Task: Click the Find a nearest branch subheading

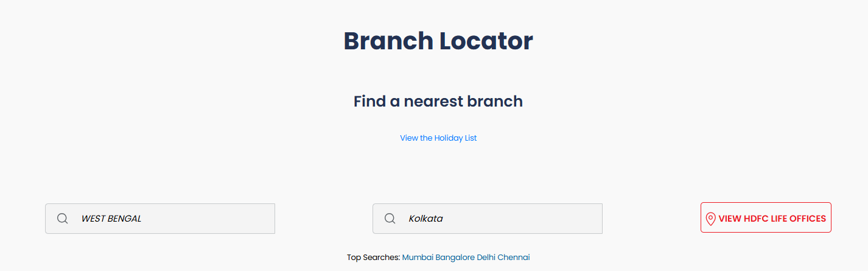Action: click(x=438, y=101)
